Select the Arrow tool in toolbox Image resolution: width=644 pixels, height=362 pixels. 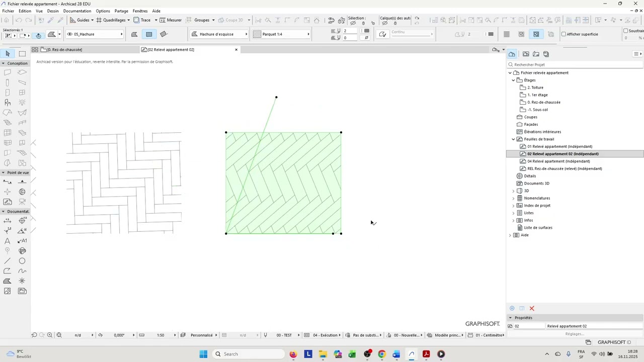pos(8,54)
